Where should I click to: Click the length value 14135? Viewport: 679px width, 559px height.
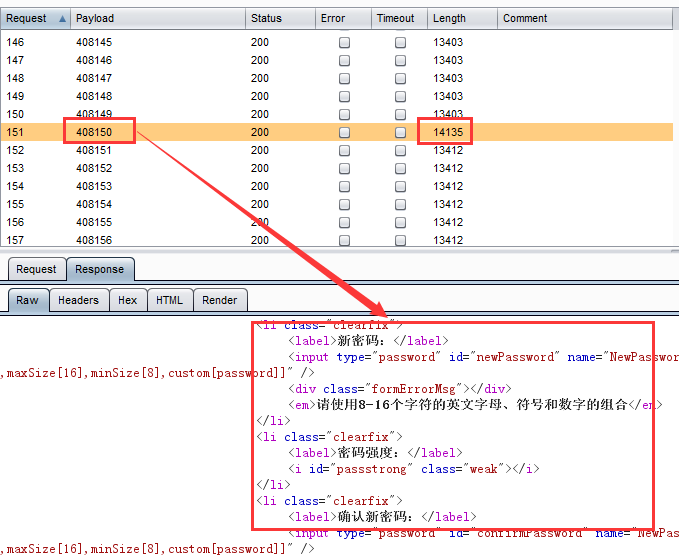click(448, 132)
